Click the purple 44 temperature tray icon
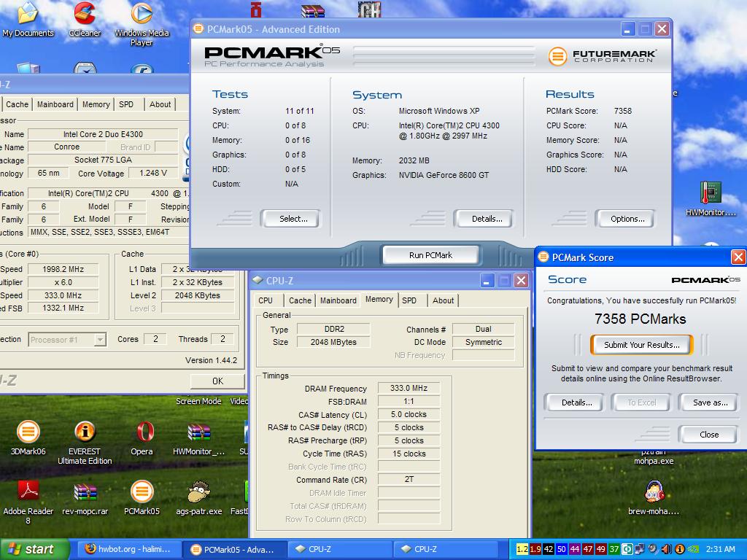Viewport: 747px width, 560px height. [575, 549]
